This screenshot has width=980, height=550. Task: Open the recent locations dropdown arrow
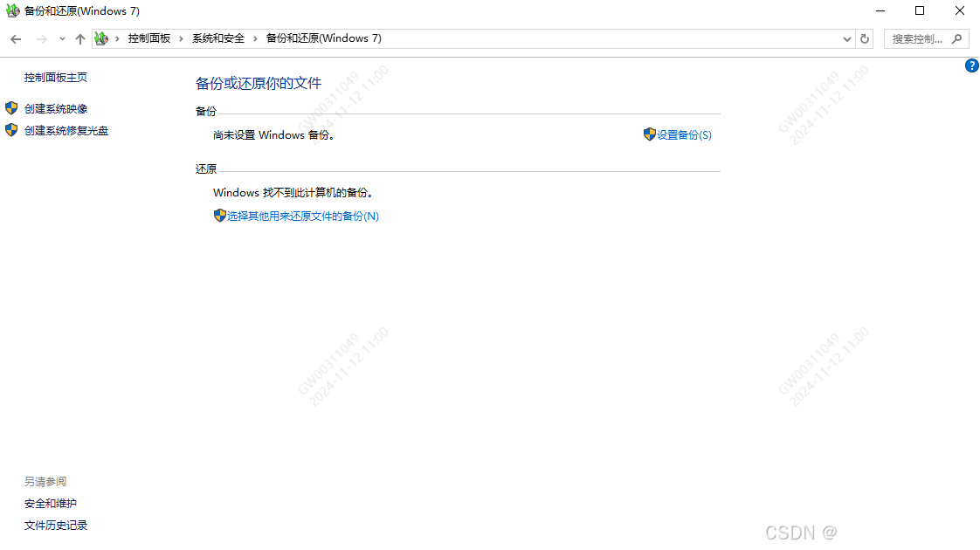pyautogui.click(x=62, y=38)
